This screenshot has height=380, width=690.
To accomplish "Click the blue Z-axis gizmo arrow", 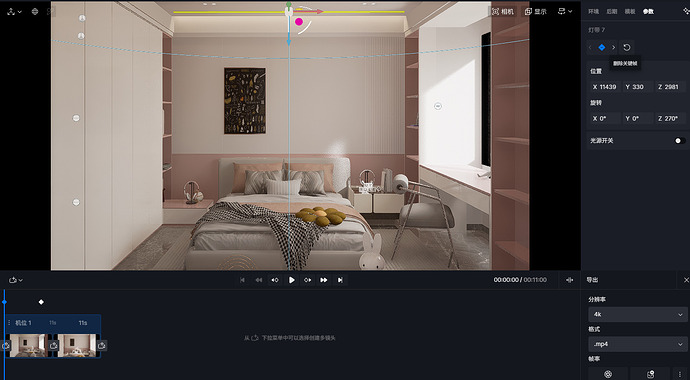I will tap(289, 42).
